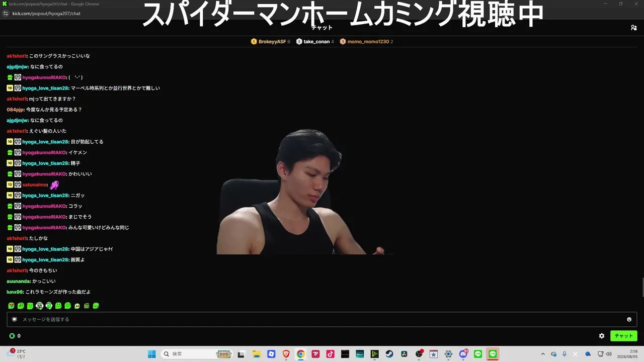Click the 10 badge on 精子 row

click(x=10, y=163)
